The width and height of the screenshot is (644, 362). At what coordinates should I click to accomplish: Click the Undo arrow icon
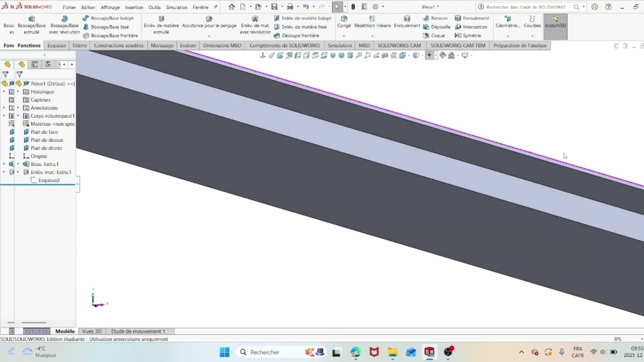click(305, 7)
